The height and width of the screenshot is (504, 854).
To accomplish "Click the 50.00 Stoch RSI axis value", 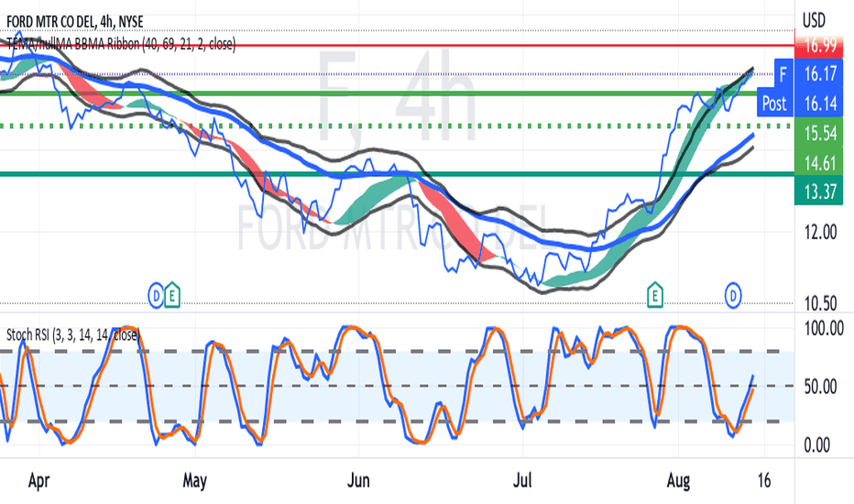I will click(x=820, y=387).
